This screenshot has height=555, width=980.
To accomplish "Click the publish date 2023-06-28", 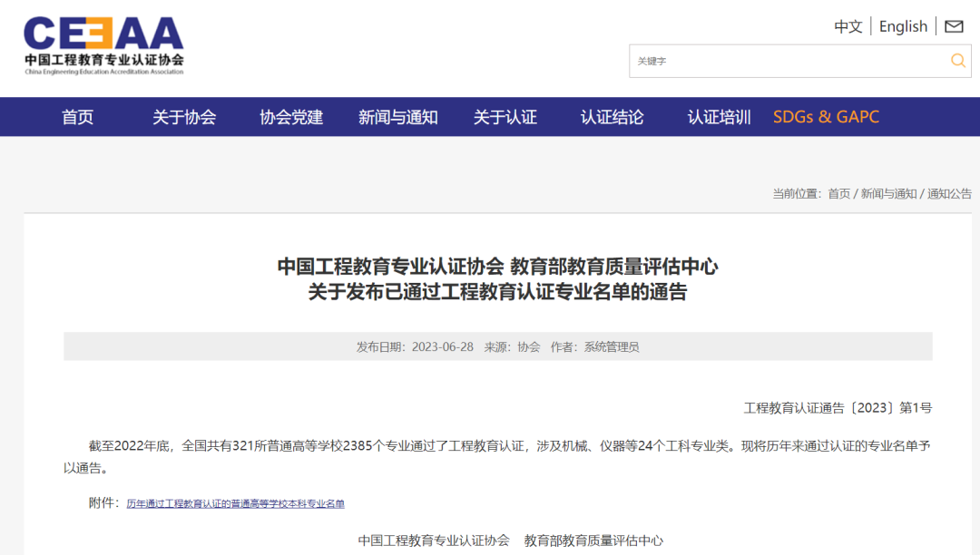I will click(443, 347).
